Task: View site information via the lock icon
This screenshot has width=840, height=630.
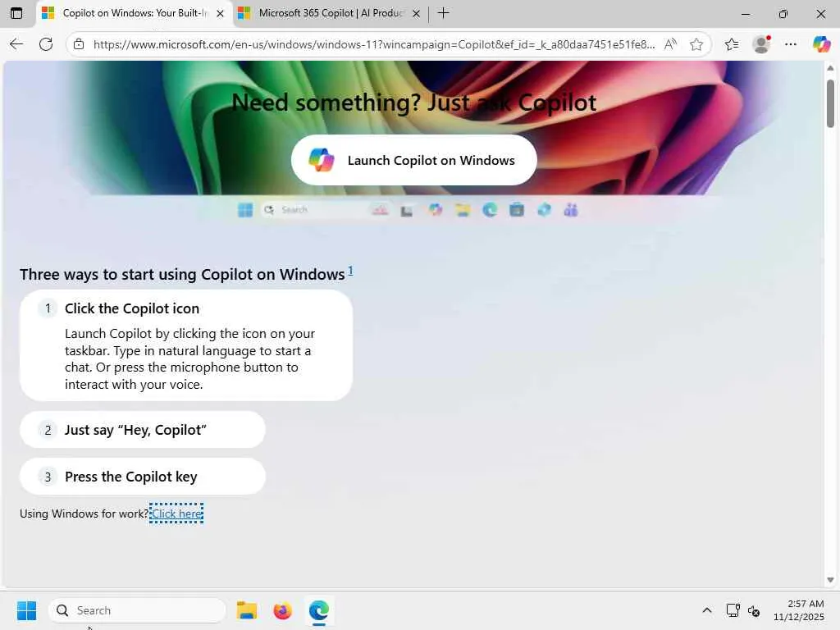Action: (79, 44)
